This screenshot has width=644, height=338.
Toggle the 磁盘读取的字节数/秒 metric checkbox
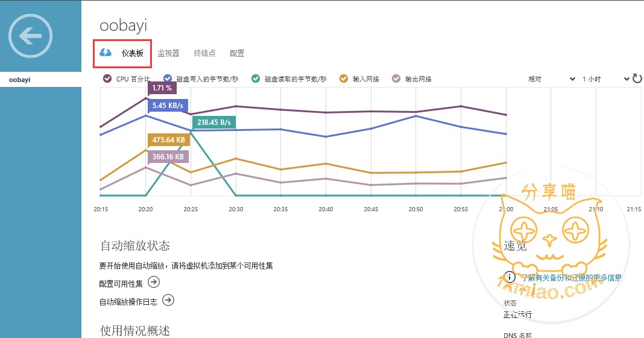256,78
